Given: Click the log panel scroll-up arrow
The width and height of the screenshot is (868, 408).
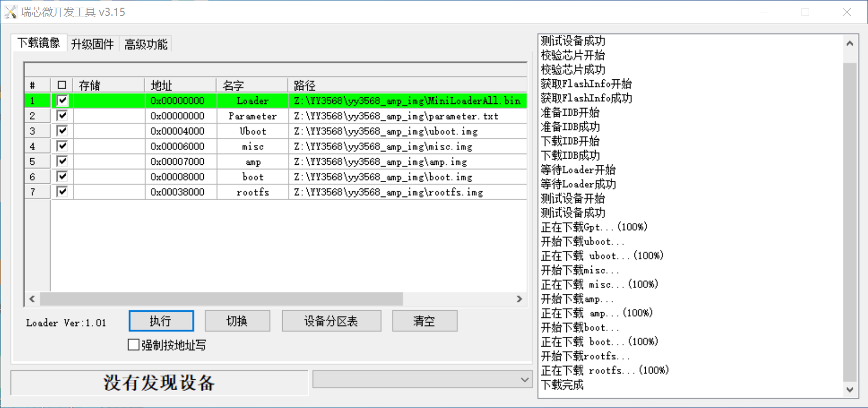Looking at the screenshot, I should [x=850, y=44].
